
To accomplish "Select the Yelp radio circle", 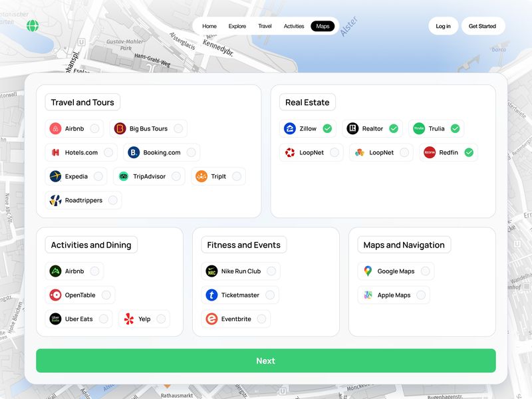I will [161, 319].
